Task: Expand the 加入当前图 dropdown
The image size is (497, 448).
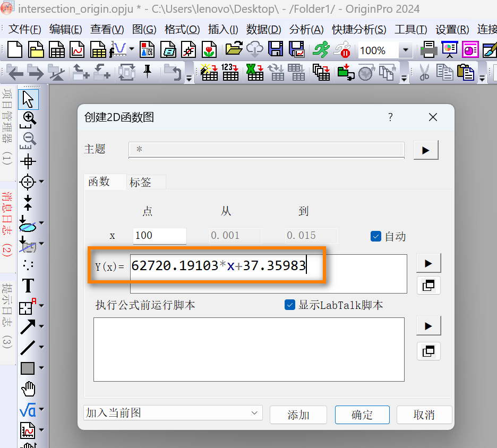Action: (173, 413)
